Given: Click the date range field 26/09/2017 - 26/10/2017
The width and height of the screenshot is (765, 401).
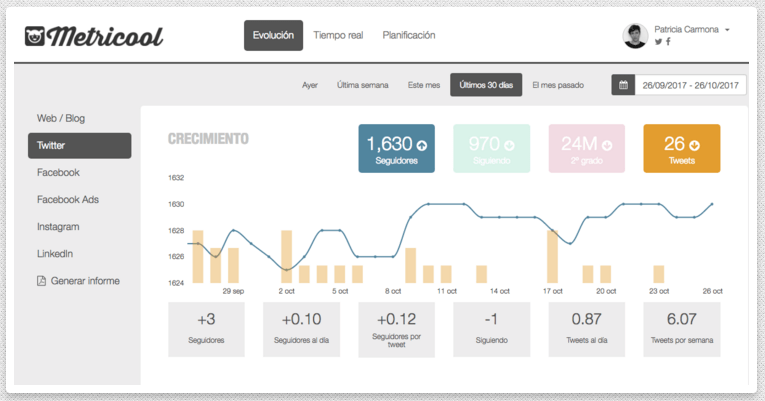Looking at the screenshot, I should point(690,85).
